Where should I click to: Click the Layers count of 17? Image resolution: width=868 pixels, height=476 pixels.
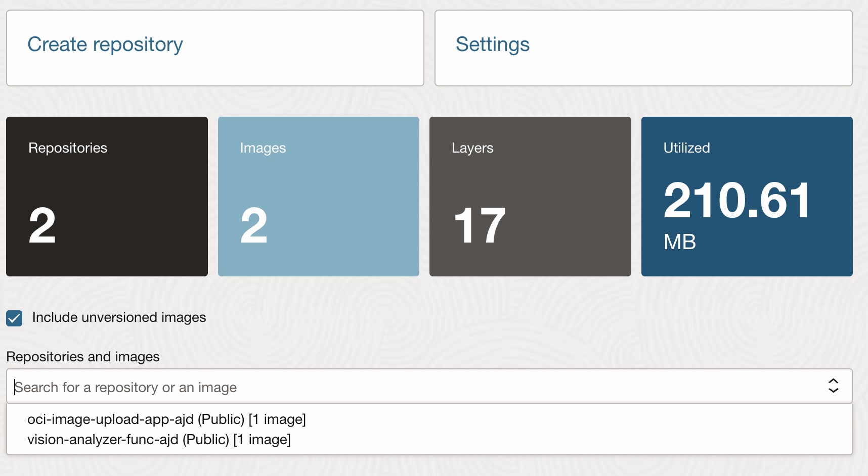[479, 226]
